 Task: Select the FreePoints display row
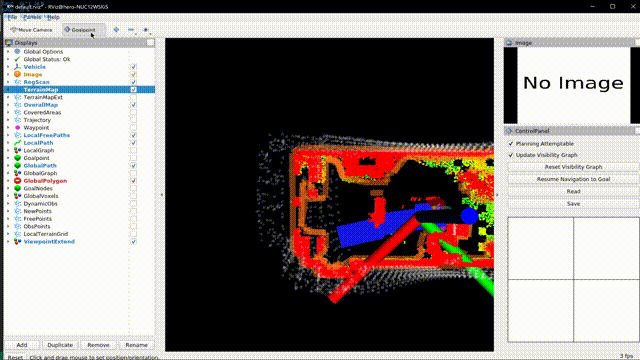[x=79, y=219]
